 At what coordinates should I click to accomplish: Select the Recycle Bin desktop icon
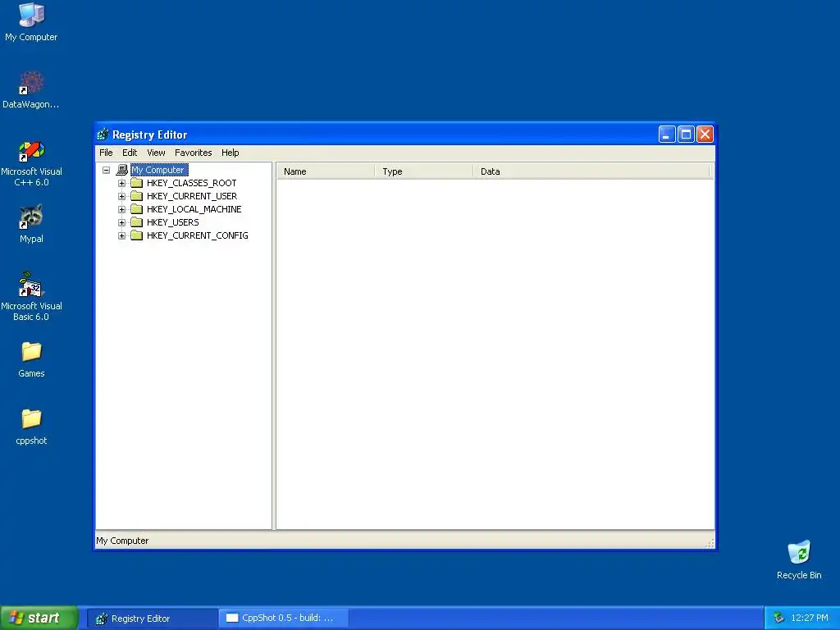tap(799, 552)
